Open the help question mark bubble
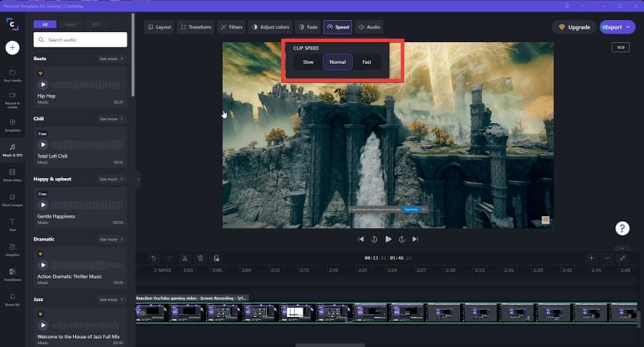This screenshot has height=347, width=644. pyautogui.click(x=623, y=228)
